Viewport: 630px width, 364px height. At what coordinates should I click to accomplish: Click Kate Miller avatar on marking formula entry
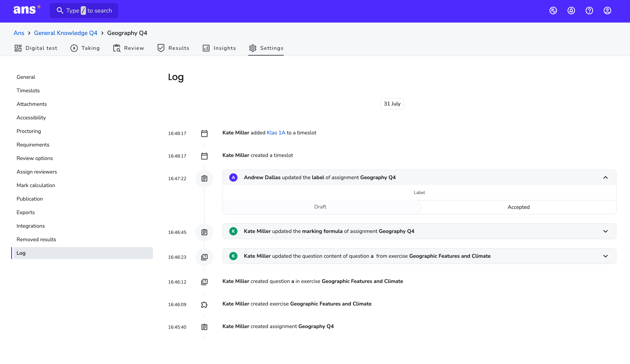[x=233, y=231]
